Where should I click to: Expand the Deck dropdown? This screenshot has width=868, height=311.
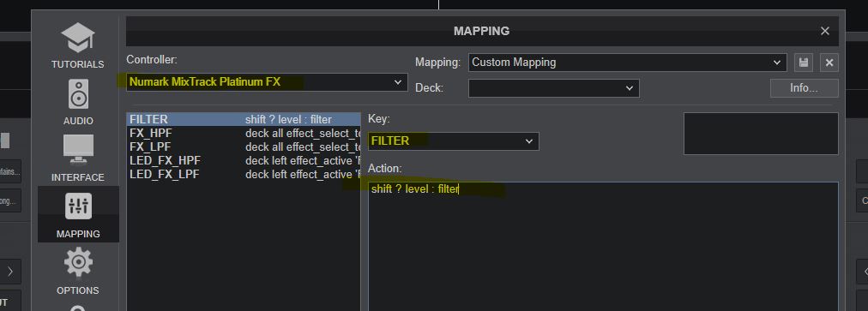pyautogui.click(x=553, y=88)
